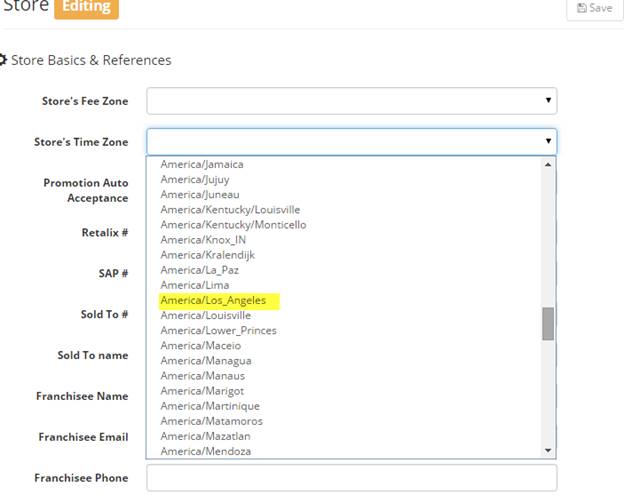
Task: Open the Store's Fee Zone dropdown
Action: 351,101
